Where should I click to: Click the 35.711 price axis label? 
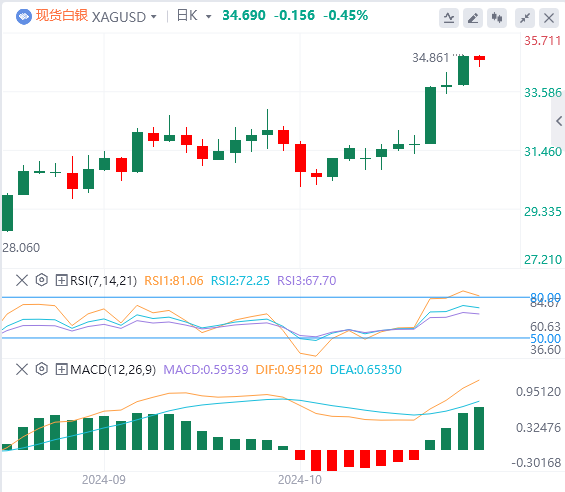tap(543, 41)
